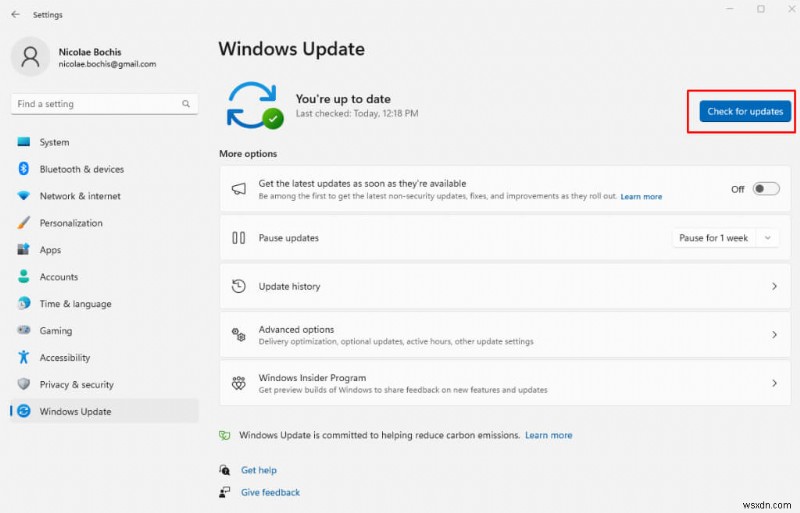The image size is (800, 513).
Task: Open Accessibility settings
Action: (x=104, y=357)
